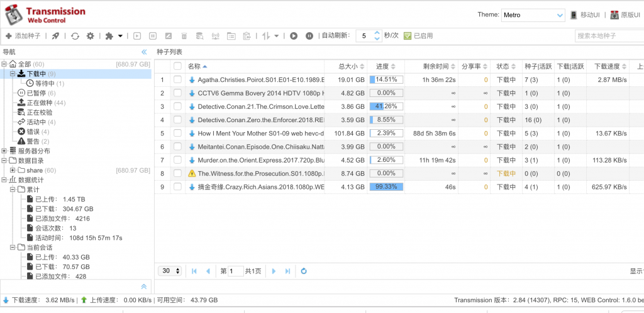Open the page size 30 dropdown
644x313 pixels.
[171, 271]
